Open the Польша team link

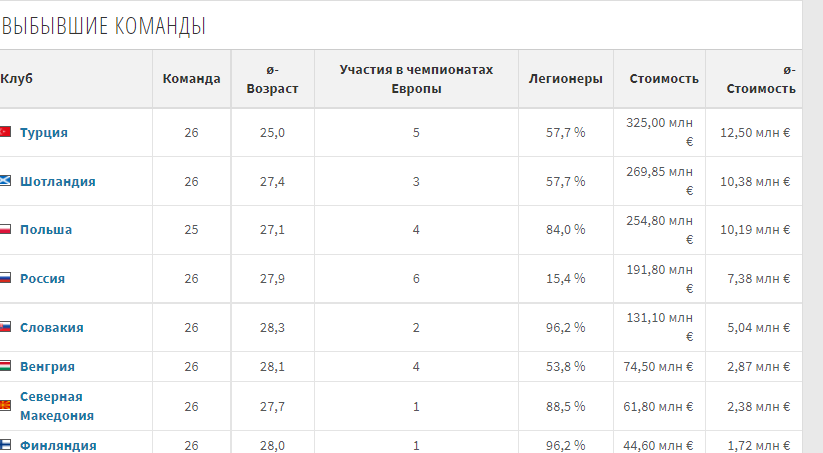46,229
